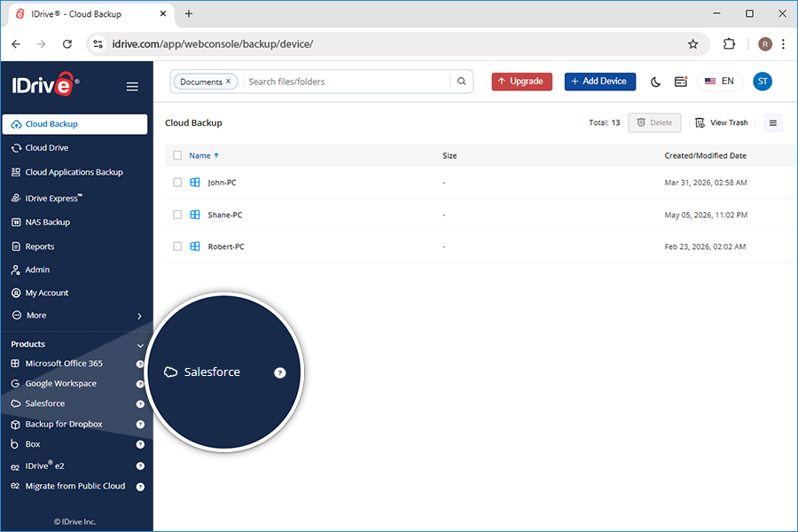Click the Delete button

(x=654, y=122)
